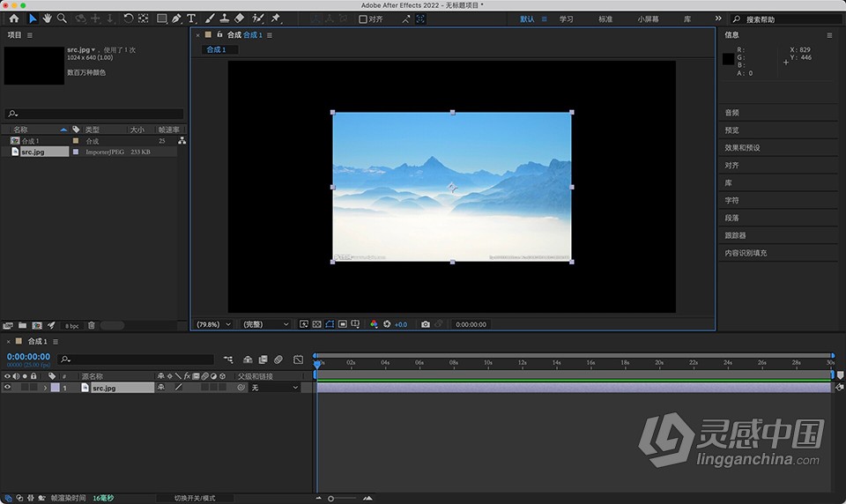Take a snapshot with camera icon
The width and height of the screenshot is (846, 504).
(426, 324)
